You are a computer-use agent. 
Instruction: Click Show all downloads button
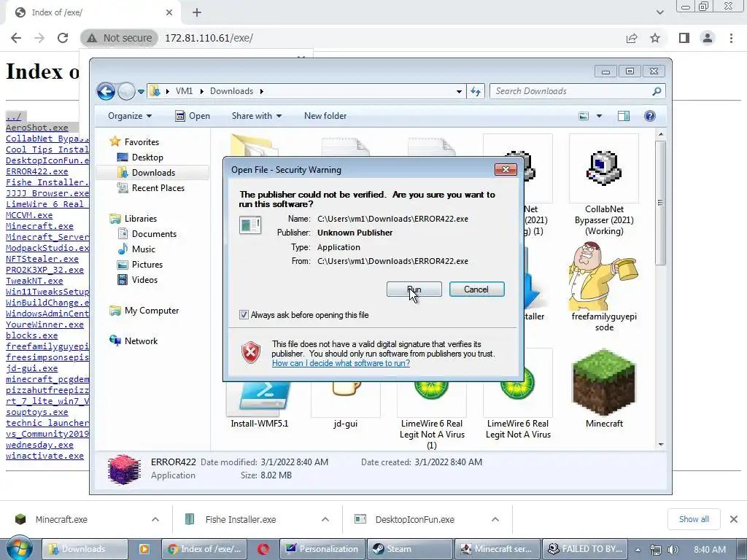click(x=694, y=519)
